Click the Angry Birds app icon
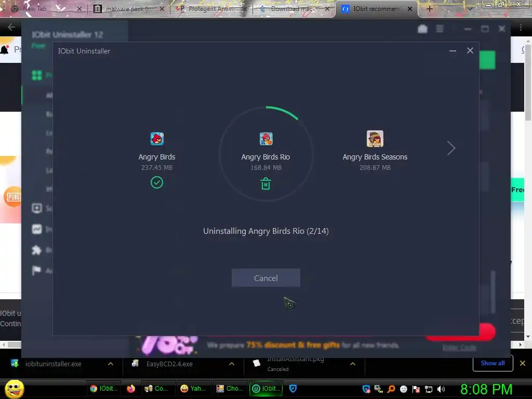Viewport: 532px width, 399px height. point(157,139)
